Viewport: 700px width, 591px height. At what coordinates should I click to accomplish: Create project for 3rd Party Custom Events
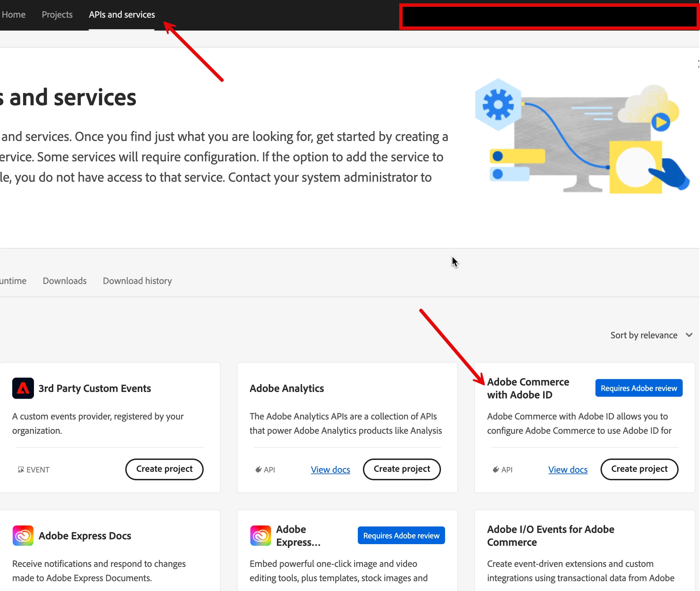(164, 469)
